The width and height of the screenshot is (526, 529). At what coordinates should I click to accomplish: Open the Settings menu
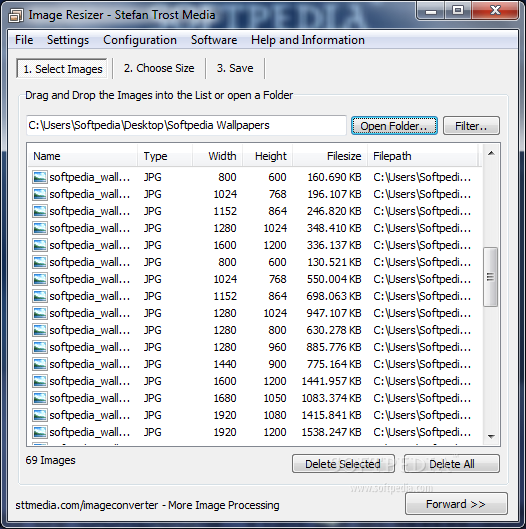click(x=68, y=40)
